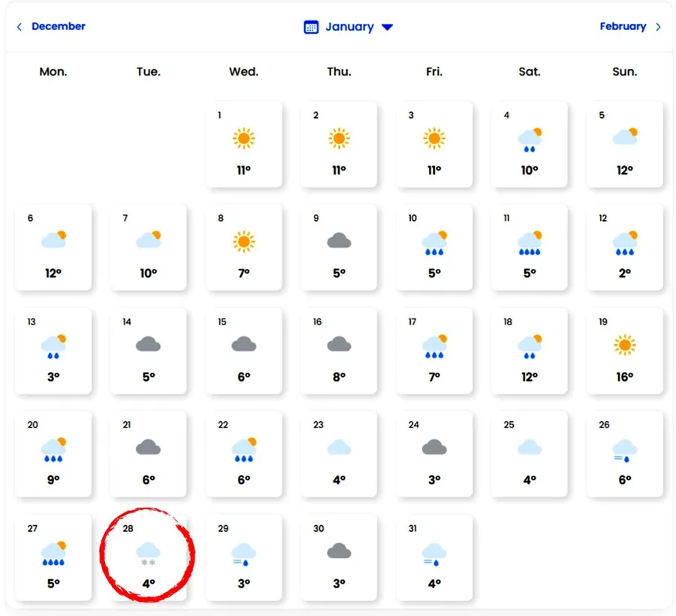This screenshot has width=676, height=616.
Task: Click the calendar icon beside January
Action: pyautogui.click(x=311, y=27)
